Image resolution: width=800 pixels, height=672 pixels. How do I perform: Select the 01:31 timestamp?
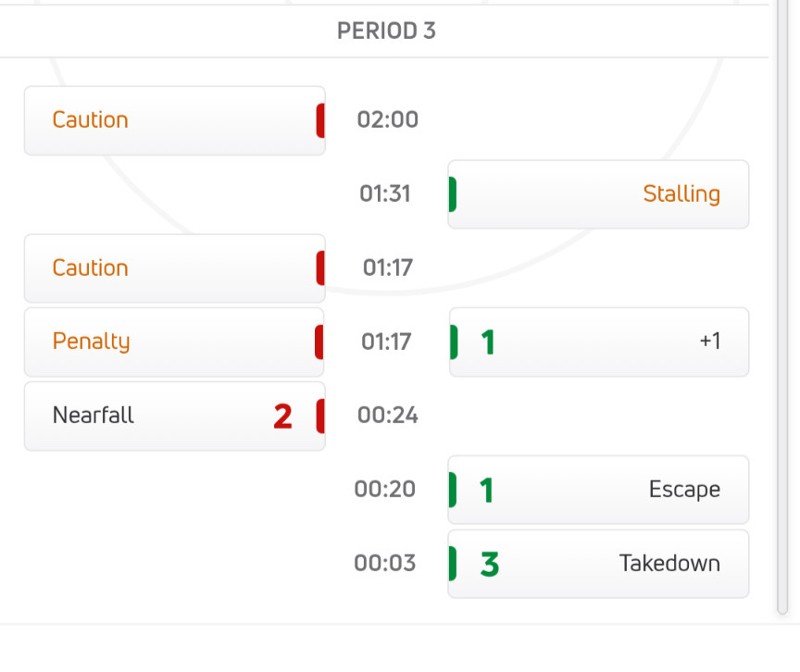click(385, 194)
